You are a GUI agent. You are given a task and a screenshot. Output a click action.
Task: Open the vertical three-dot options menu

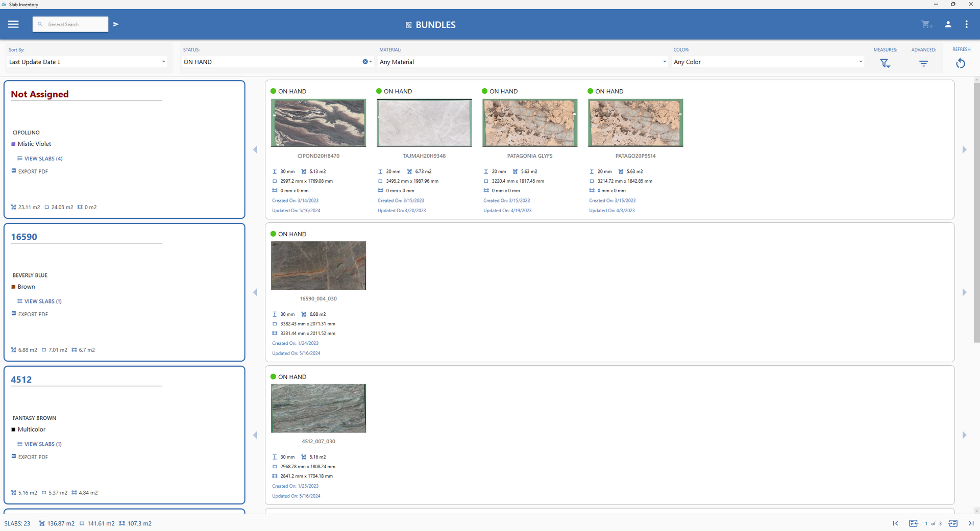click(966, 24)
